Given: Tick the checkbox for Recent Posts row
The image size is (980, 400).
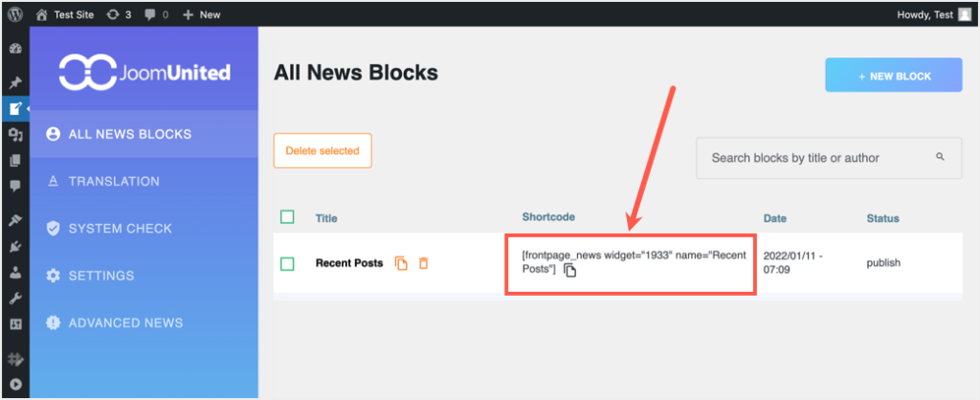Looking at the screenshot, I should pos(287,263).
